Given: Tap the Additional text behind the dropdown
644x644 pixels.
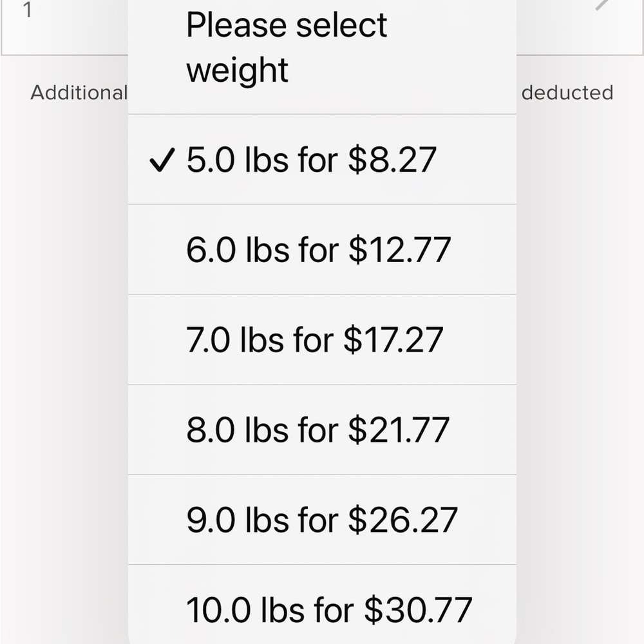Looking at the screenshot, I should pos(79,93).
